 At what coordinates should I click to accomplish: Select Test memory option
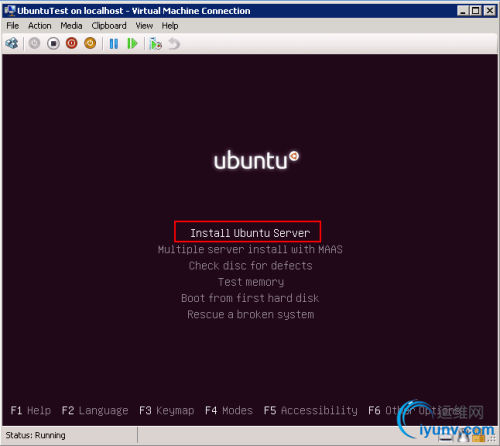click(x=251, y=282)
